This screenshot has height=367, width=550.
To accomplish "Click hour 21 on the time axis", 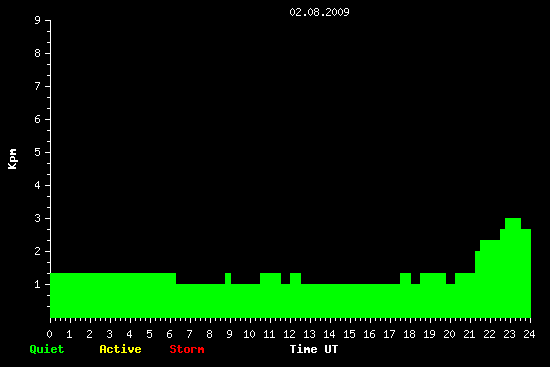I will click(469, 334).
